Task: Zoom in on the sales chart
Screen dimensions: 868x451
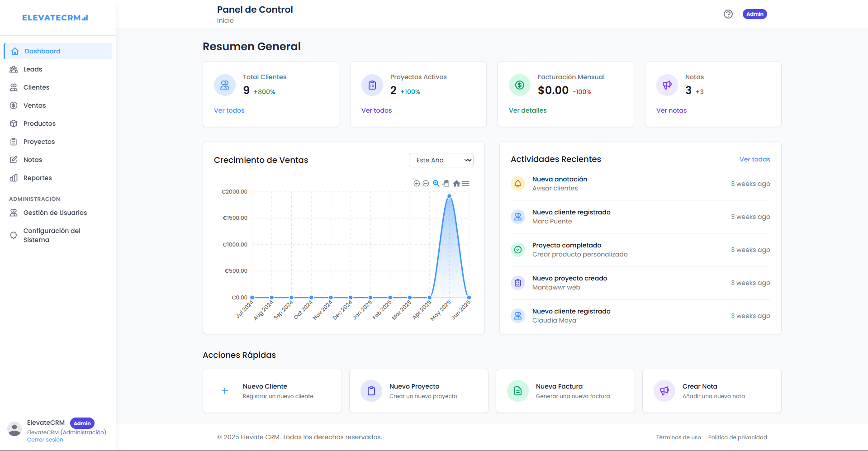Action: point(417,183)
